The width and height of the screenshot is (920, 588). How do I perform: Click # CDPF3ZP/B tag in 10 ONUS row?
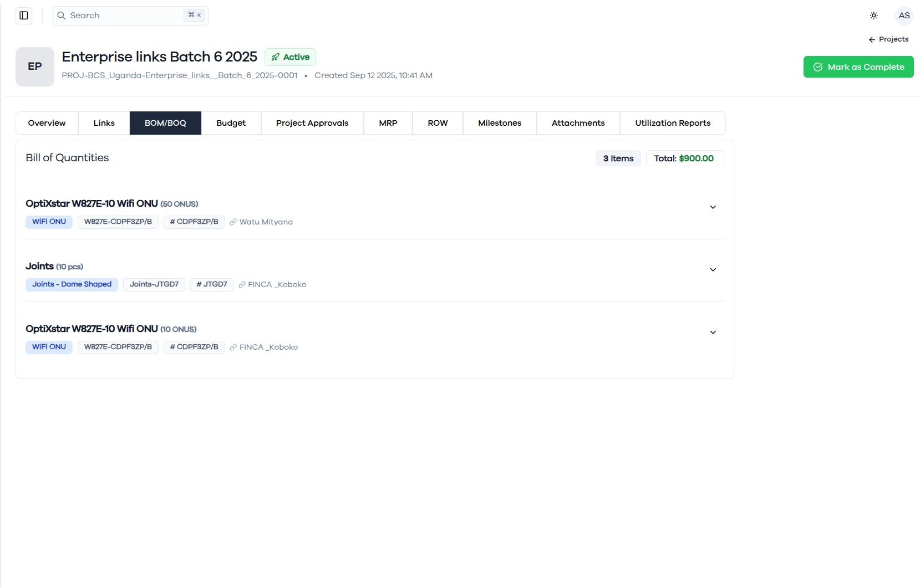point(194,347)
